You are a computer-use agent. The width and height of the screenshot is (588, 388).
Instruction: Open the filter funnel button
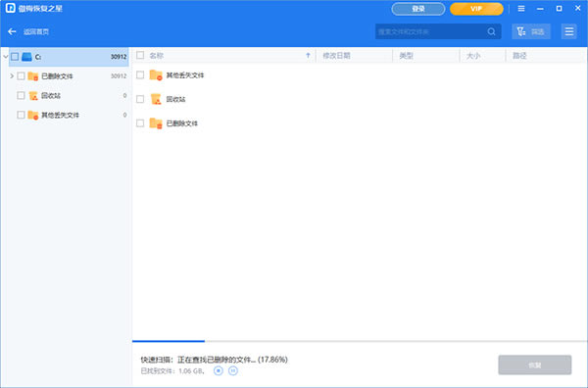531,31
